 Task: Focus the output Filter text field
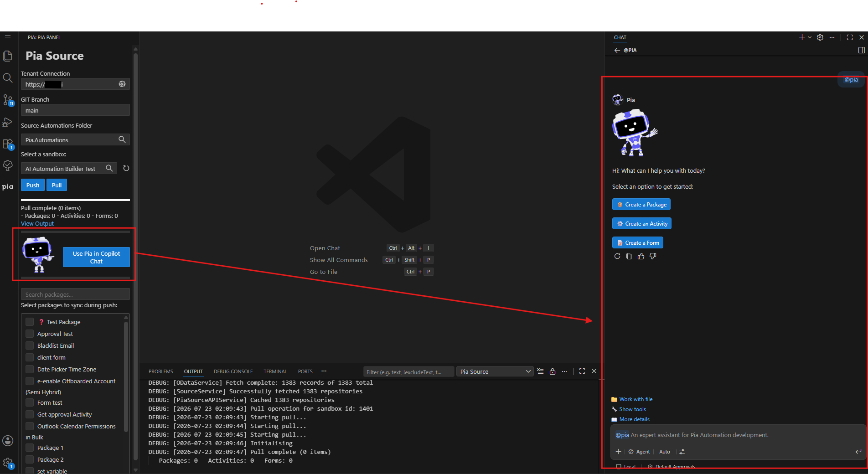(408, 372)
